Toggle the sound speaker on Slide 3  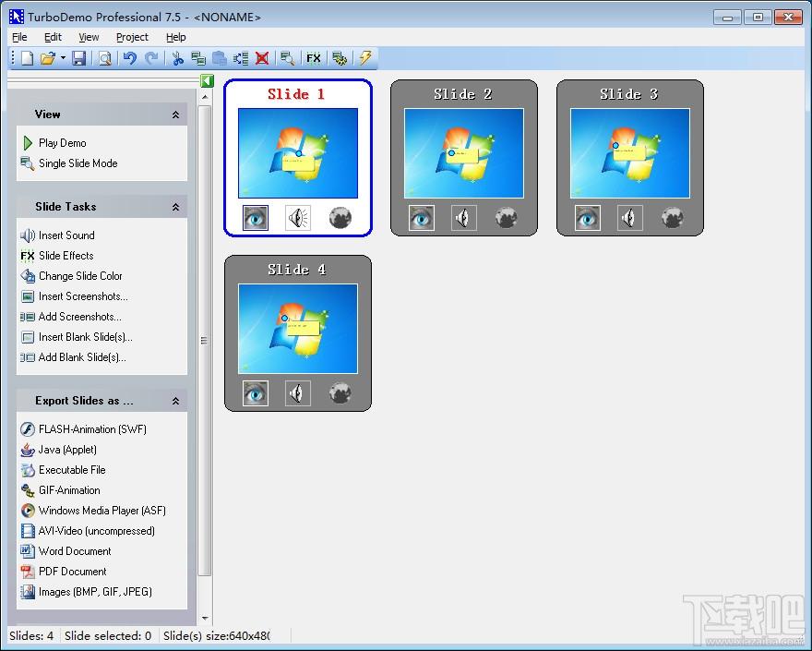click(x=630, y=218)
